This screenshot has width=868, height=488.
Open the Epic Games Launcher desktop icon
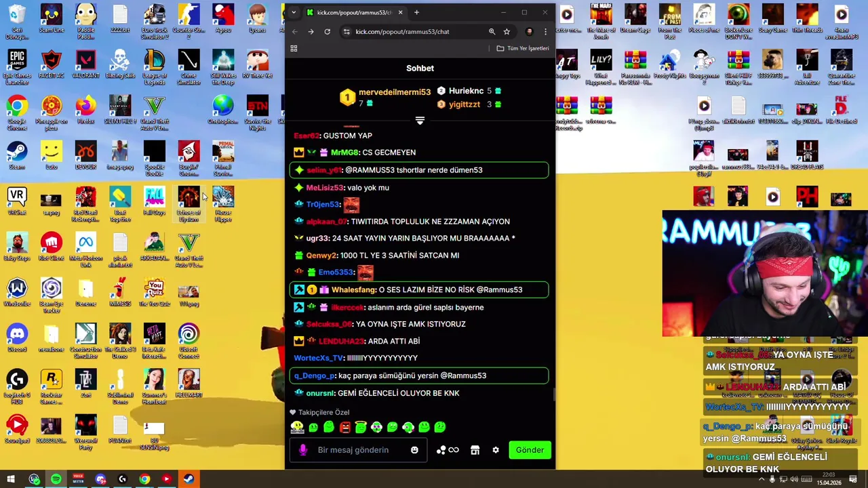[x=17, y=66]
